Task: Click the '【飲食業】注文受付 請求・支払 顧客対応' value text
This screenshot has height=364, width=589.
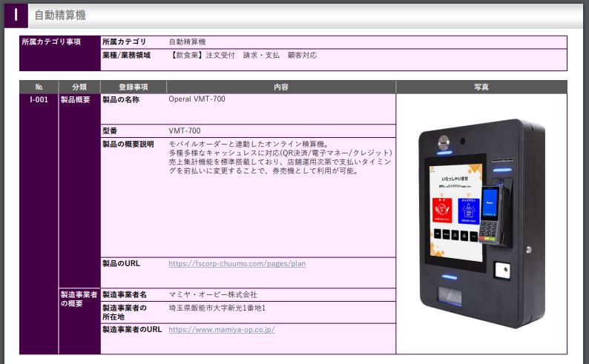Action: 243,55
